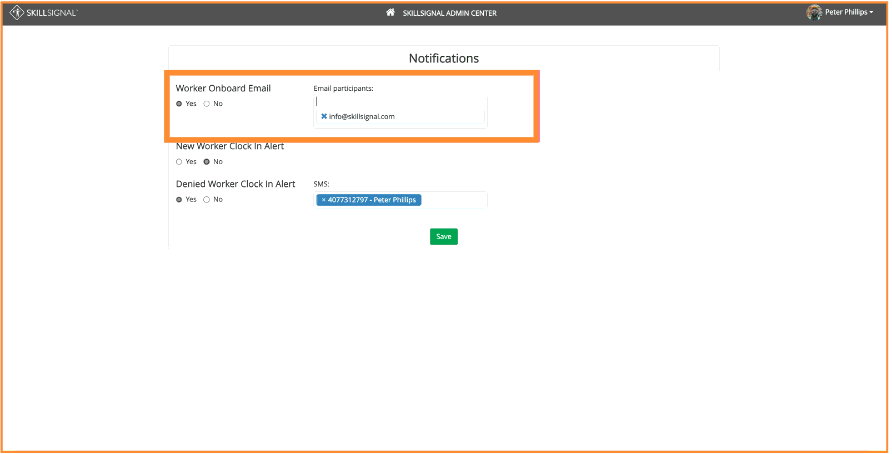Open Peter Phillips user dropdown
This screenshot has height=454, width=892.
coord(849,12)
